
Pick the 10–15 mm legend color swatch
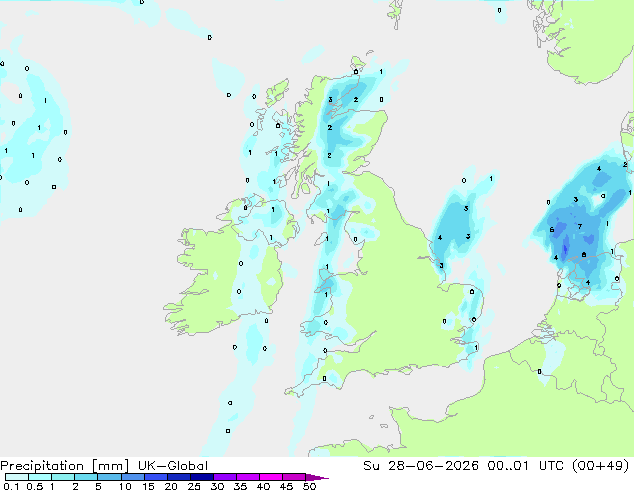point(132,477)
